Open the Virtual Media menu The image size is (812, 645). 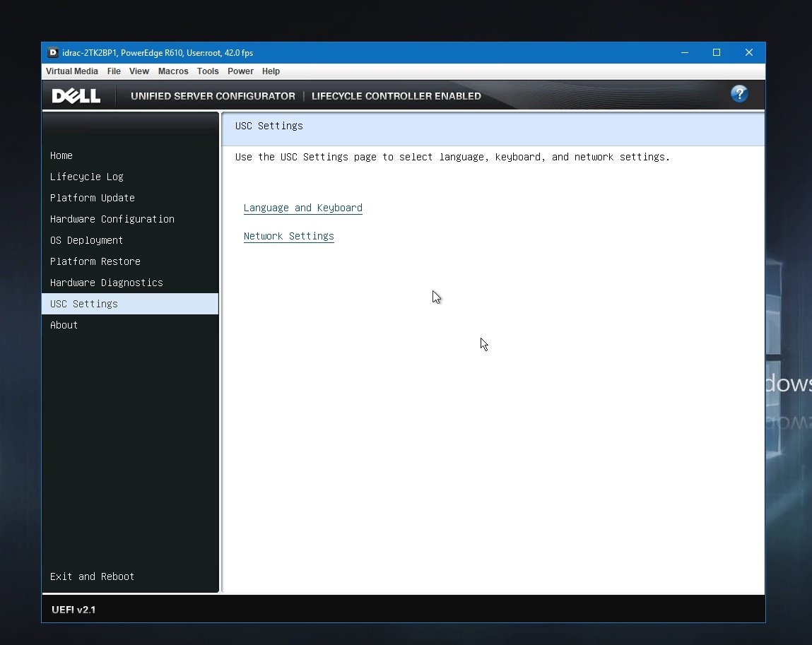(72, 71)
